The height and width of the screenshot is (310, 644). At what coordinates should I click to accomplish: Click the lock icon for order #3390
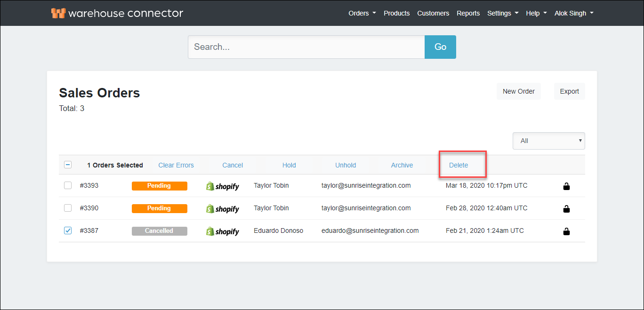pos(566,208)
